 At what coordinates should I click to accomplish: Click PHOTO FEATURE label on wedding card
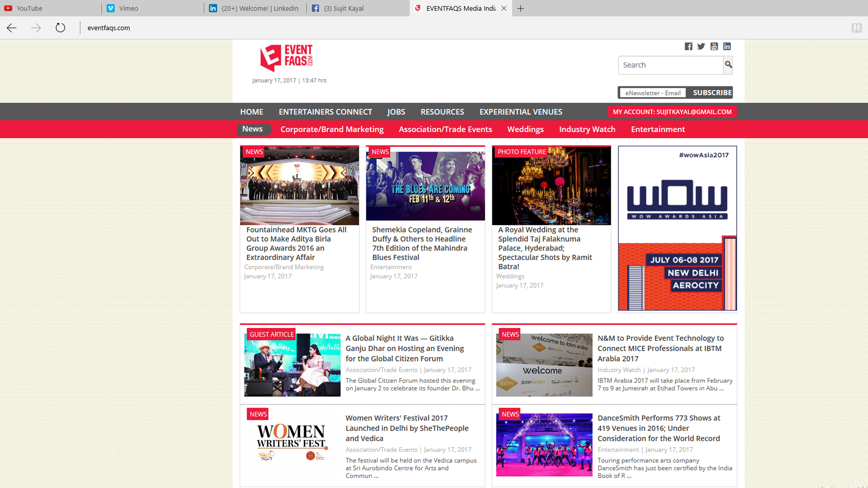[521, 152]
